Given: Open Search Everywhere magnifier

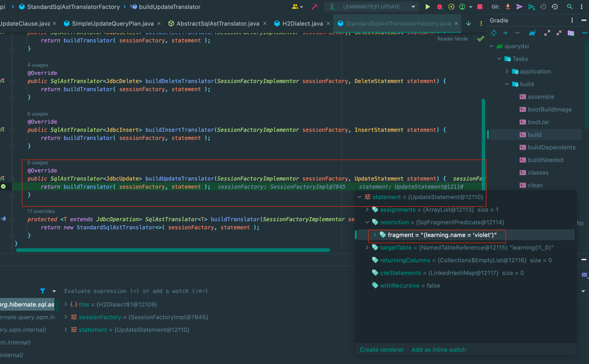Looking at the screenshot, I should point(570,7).
